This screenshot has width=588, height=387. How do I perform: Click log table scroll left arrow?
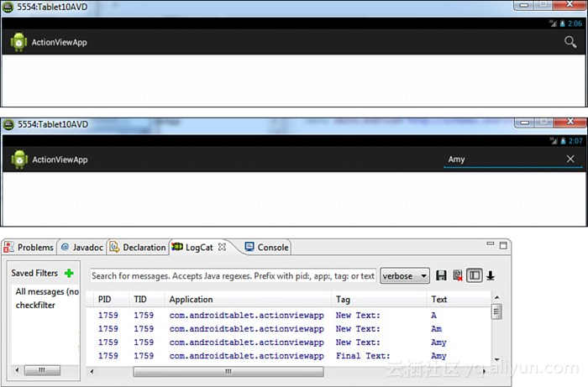92,371
